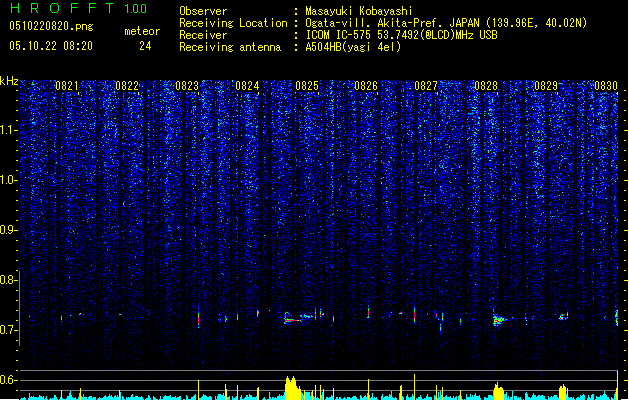Click the long meteor echo just before 0825
629x400 pixels.
[x=298, y=318]
